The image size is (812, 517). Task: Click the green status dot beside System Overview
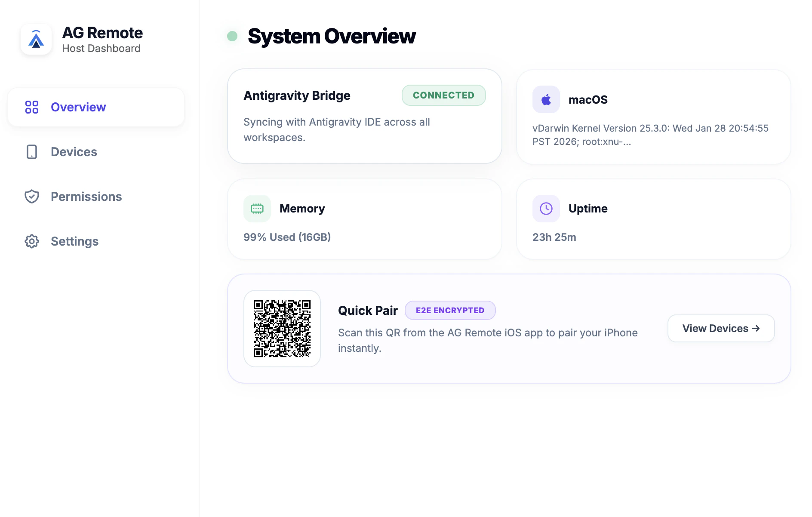tap(232, 36)
